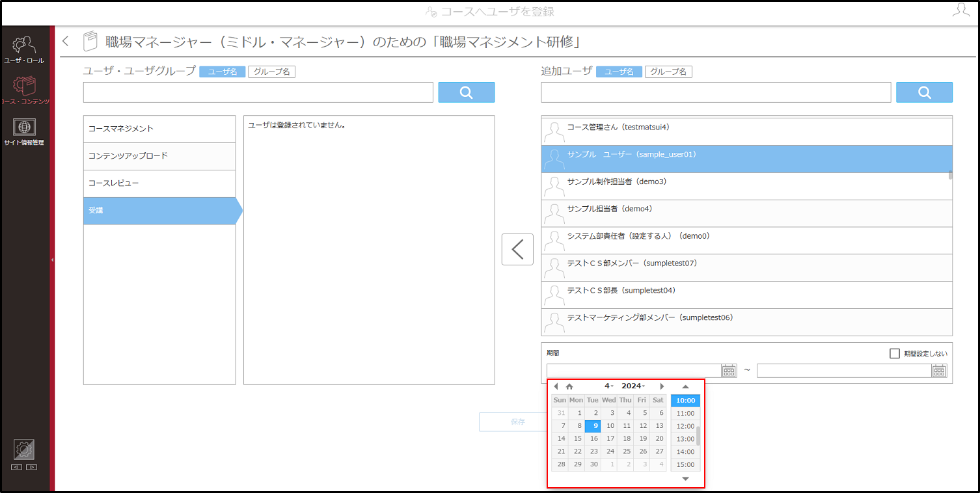Open the サイト情報管理 sidebar section
This screenshot has height=493, width=980.
[x=24, y=131]
